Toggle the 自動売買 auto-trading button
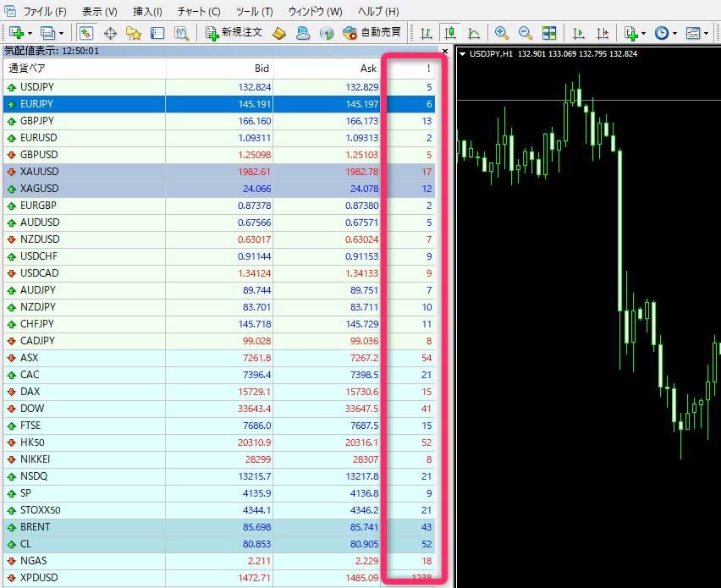 (x=372, y=33)
